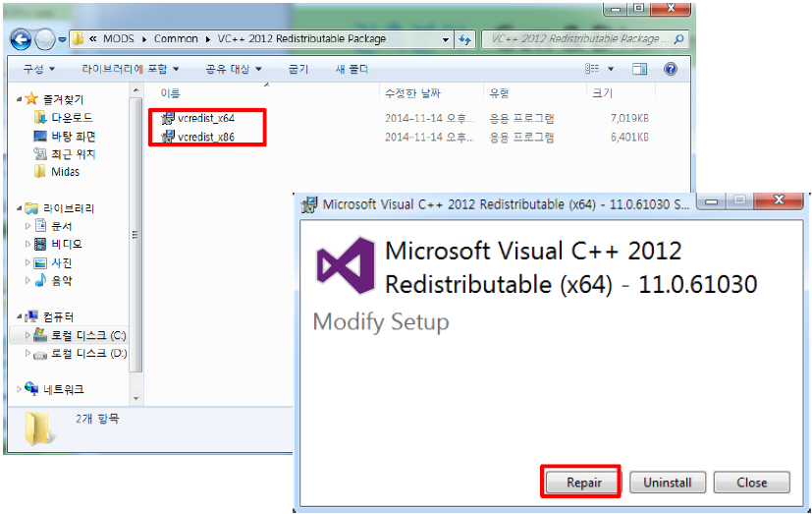Expand the 비디오 library
This screenshot has width=812, height=514.
pos(27,244)
